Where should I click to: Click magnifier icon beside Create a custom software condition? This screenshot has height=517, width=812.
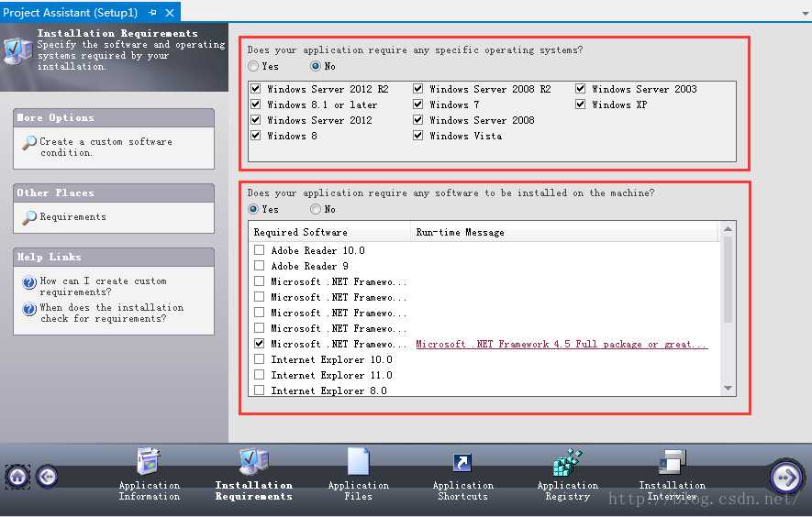(x=29, y=142)
